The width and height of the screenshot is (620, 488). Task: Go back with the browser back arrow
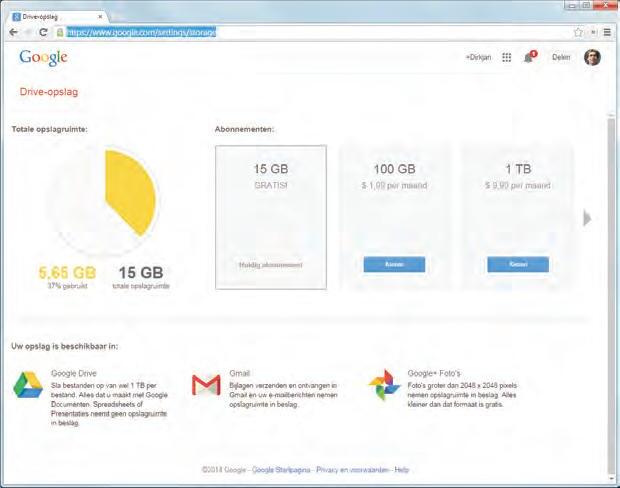(x=13, y=32)
